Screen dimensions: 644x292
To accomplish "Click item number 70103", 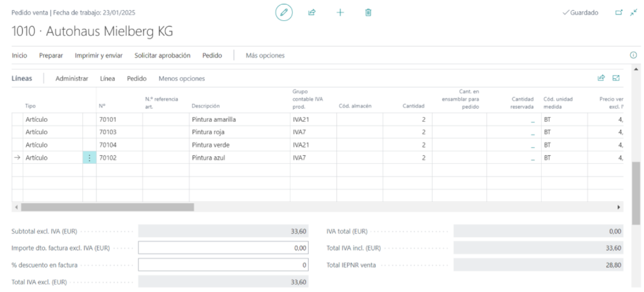I will tap(108, 132).
